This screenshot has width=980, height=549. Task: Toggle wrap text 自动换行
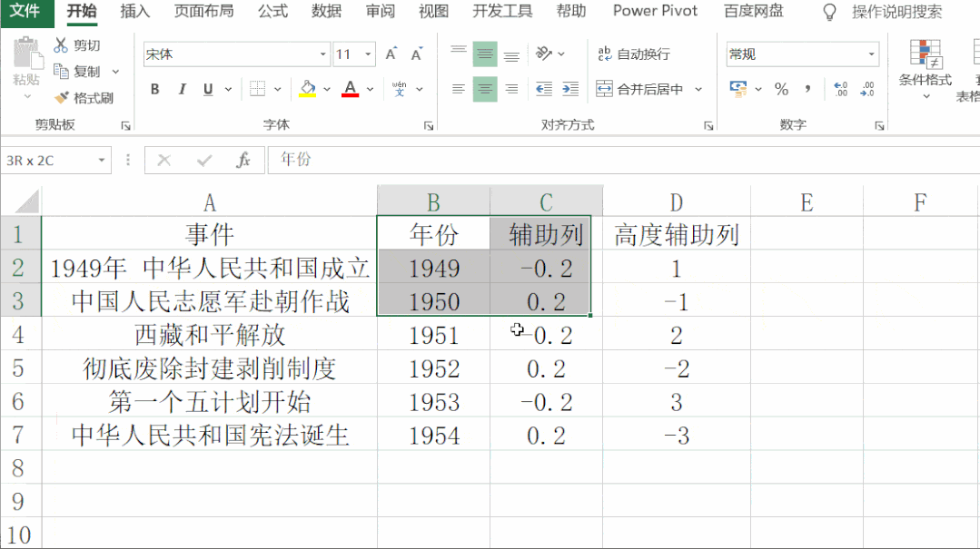634,54
